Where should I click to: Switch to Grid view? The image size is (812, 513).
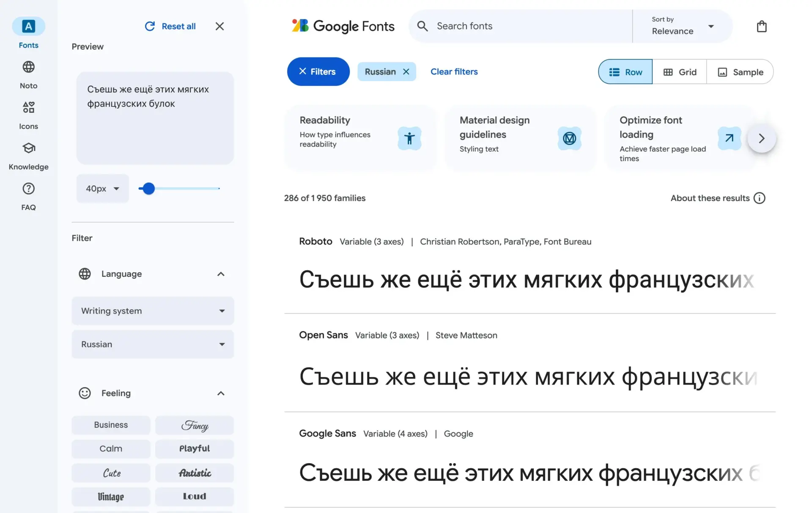pos(680,72)
